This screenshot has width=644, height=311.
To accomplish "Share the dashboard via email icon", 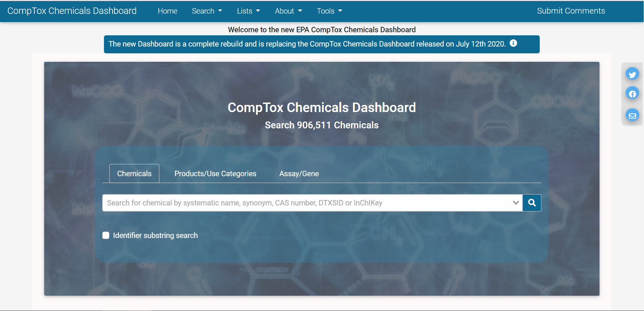I will pos(632,116).
